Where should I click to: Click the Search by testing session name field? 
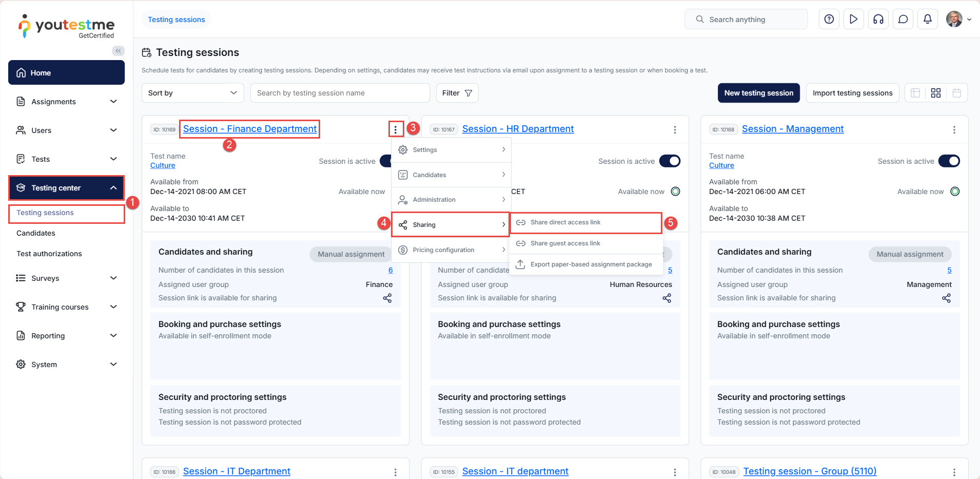(340, 93)
